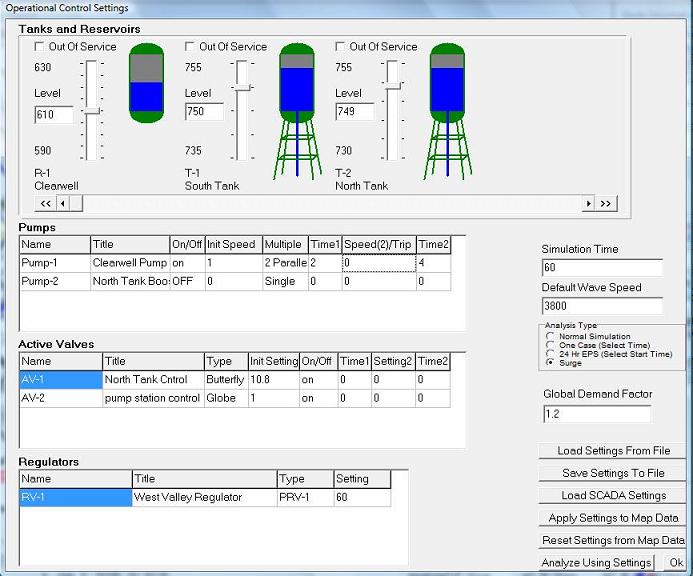The image size is (693, 576).
Task: Click AV-1 Init Setting cell 10.8
Action: pos(274,380)
